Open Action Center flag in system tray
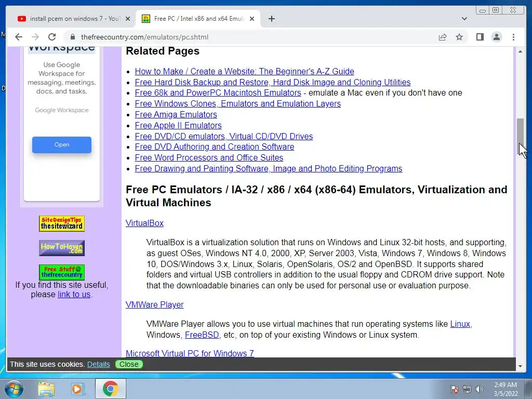532x399 pixels. click(x=455, y=389)
